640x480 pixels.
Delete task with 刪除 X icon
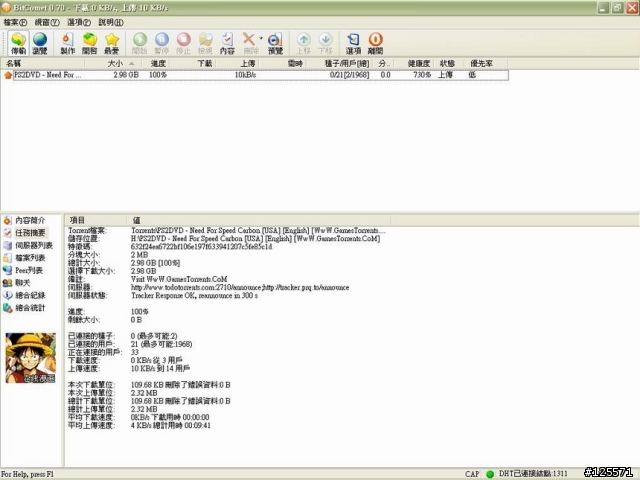click(x=250, y=43)
